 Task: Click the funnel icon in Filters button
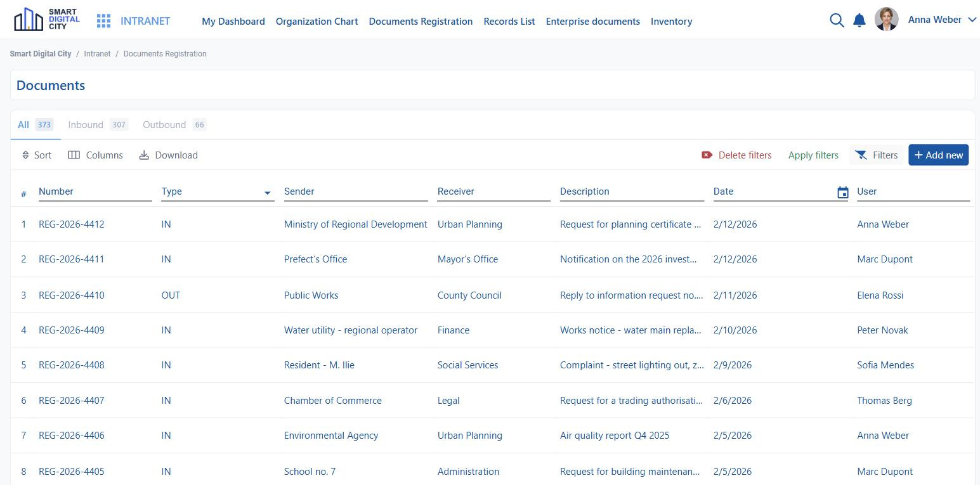(861, 155)
